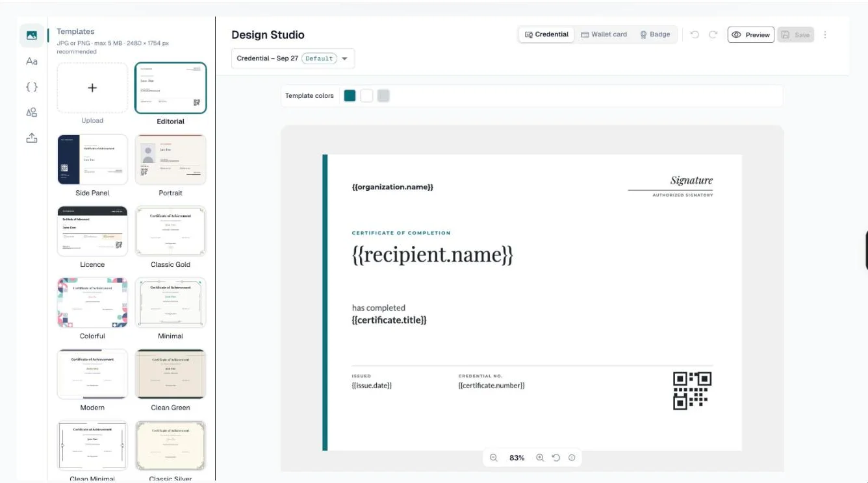Select the Modern template thumbnail
The height and width of the screenshot is (483, 868).
click(92, 374)
